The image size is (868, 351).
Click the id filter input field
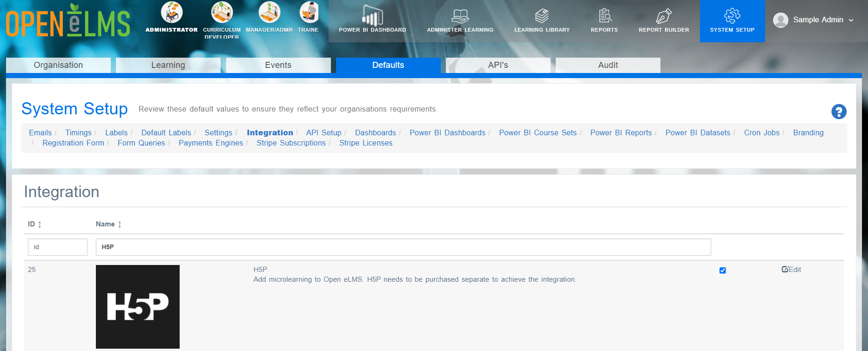tap(58, 247)
